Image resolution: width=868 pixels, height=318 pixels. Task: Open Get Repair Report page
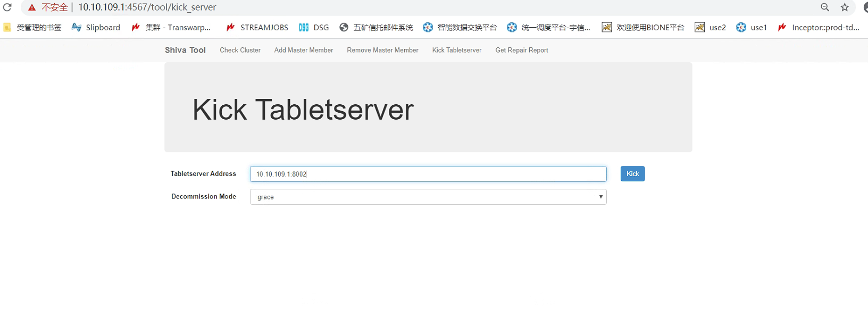pos(521,51)
